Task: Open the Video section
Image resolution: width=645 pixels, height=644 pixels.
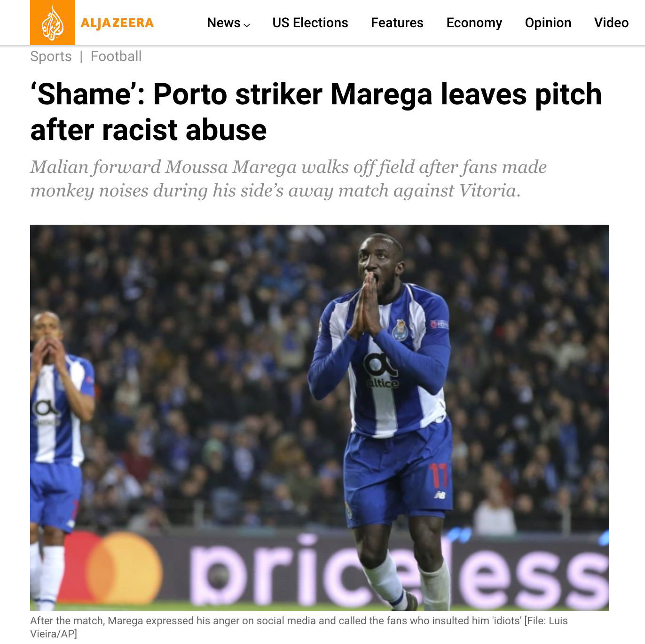Action: [611, 23]
